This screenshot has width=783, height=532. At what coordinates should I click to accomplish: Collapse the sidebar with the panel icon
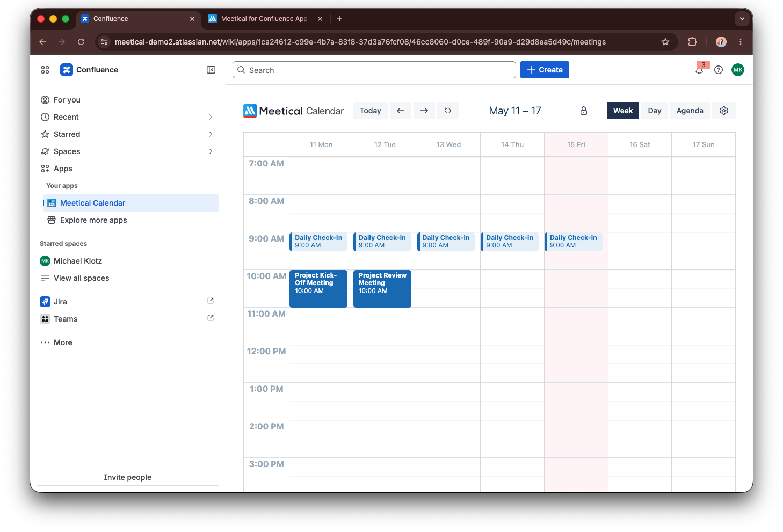click(211, 70)
